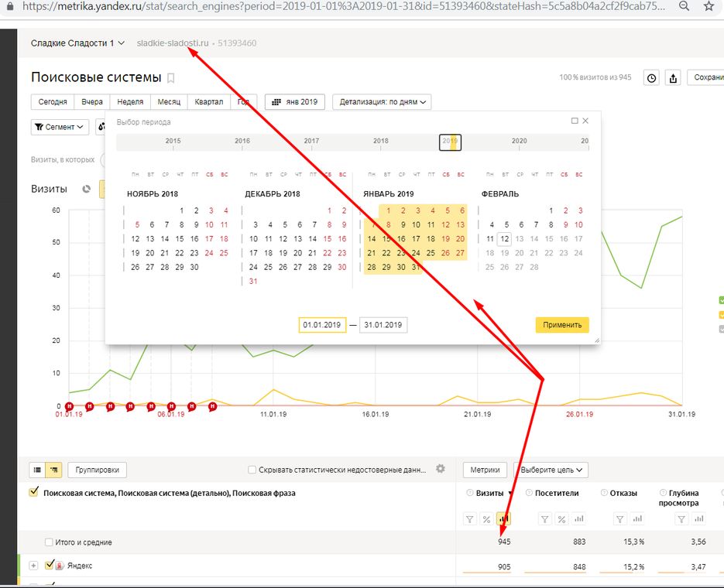Click the zoom magnifier icon in address bar
The width and height of the screenshot is (724, 588).
685,6
